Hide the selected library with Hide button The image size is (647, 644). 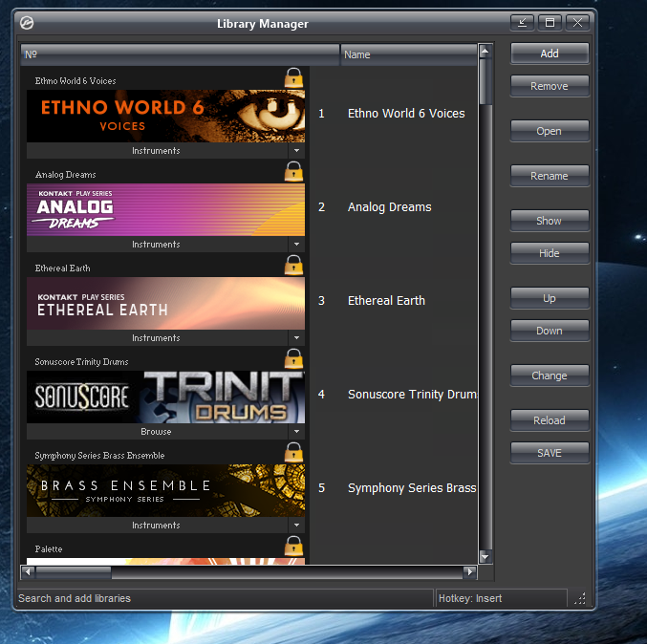[550, 253]
